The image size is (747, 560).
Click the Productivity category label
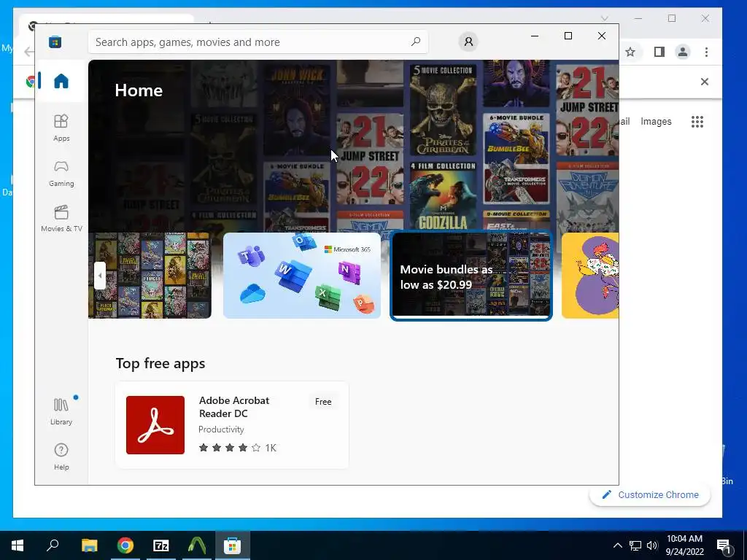(x=221, y=429)
